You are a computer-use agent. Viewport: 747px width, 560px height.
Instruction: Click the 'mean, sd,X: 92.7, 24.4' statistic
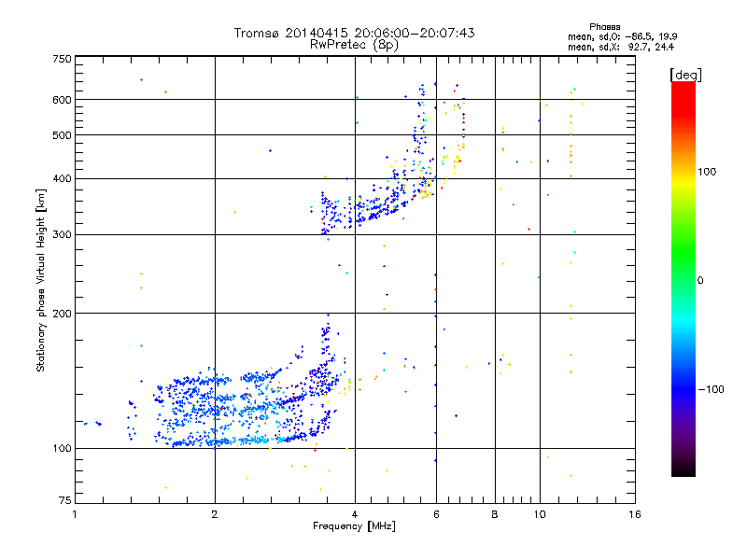pos(621,47)
